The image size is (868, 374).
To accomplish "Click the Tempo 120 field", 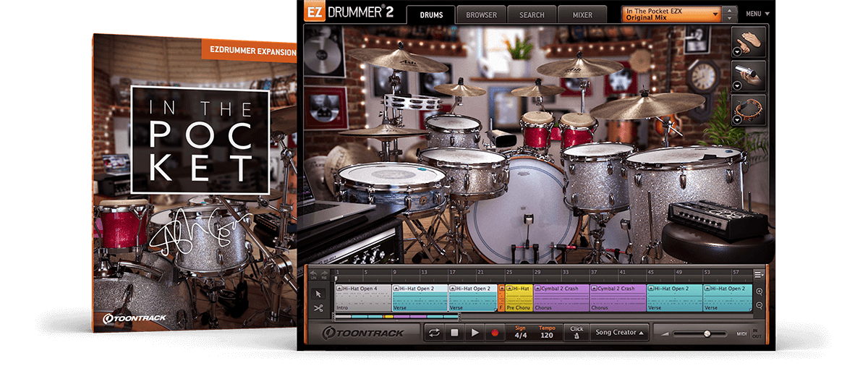I will point(548,333).
